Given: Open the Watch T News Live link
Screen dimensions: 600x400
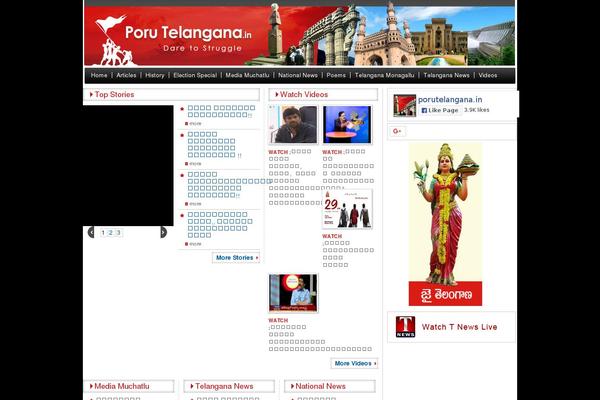Looking at the screenshot, I should (459, 327).
